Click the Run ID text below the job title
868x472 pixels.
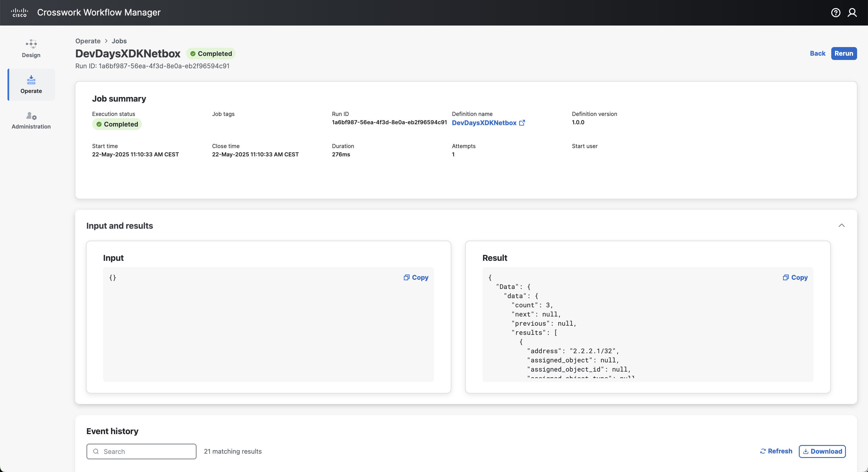tap(152, 66)
